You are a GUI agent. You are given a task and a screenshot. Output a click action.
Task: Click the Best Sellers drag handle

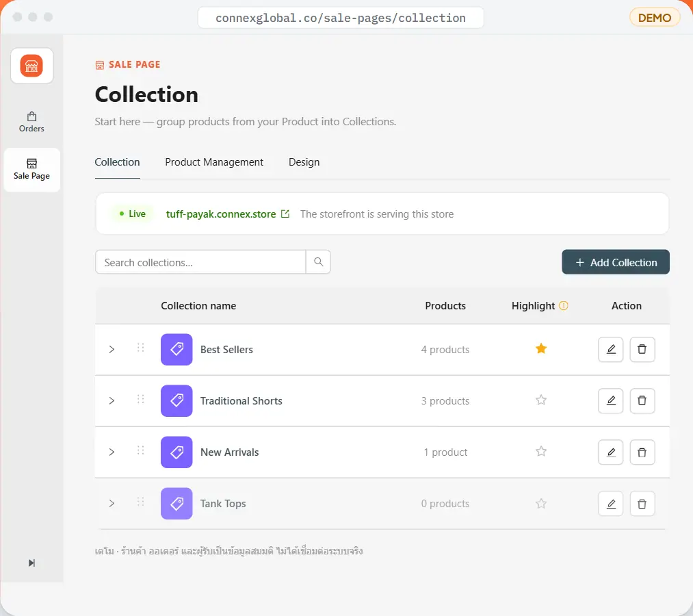[140, 348]
